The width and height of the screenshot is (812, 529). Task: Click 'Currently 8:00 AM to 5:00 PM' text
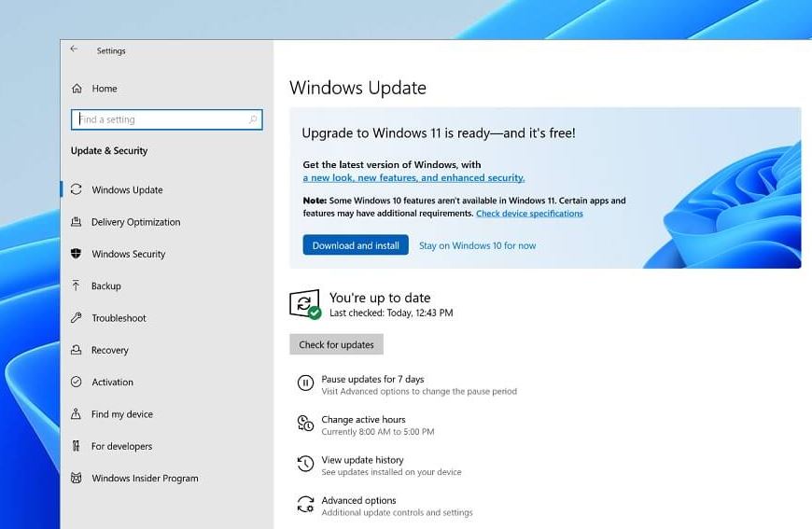(378, 432)
